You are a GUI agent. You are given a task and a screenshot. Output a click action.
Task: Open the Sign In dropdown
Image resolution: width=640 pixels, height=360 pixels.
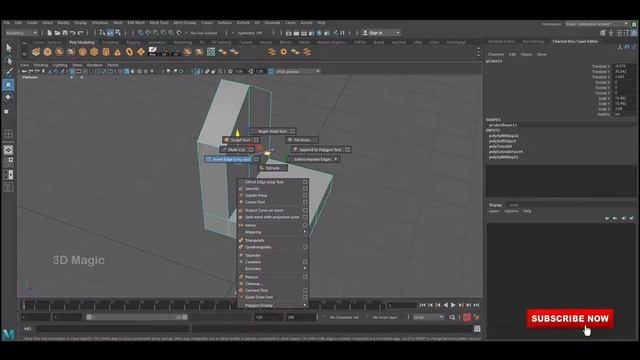(x=381, y=33)
